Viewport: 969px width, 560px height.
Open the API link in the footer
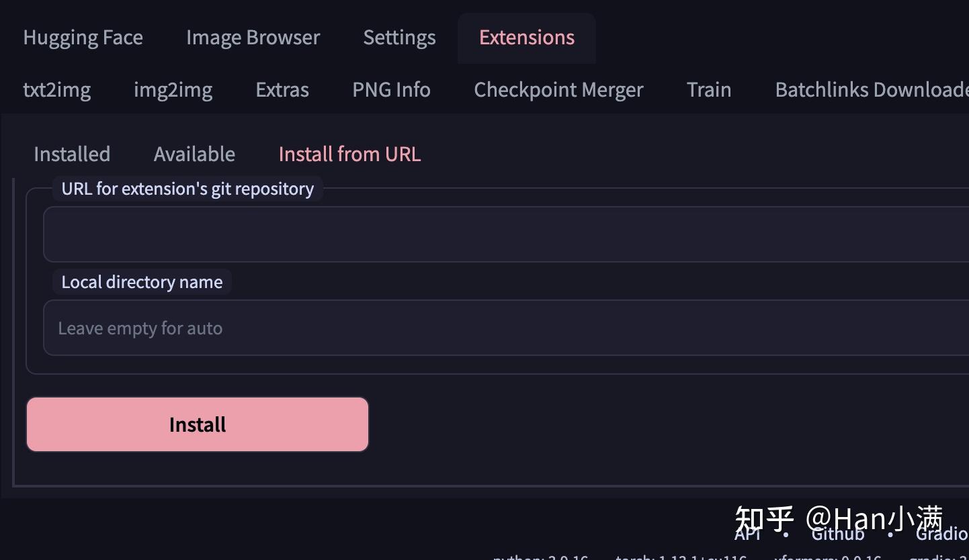click(x=747, y=536)
